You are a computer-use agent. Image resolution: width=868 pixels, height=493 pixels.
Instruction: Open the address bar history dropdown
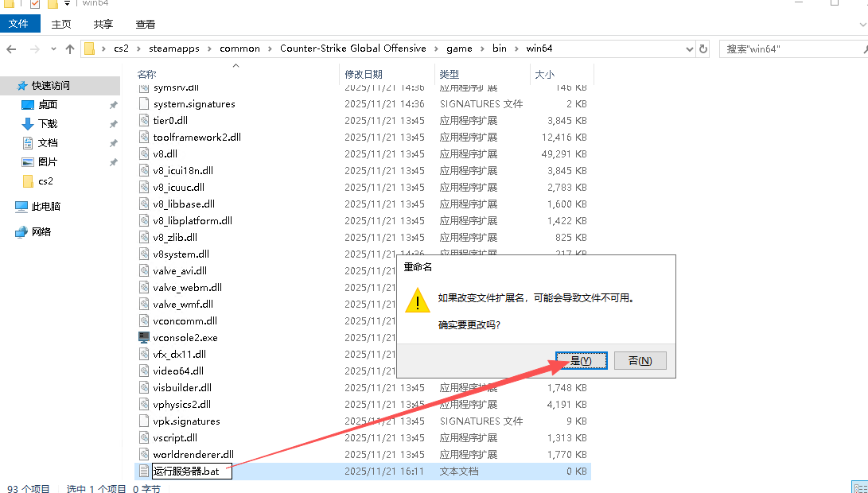689,49
